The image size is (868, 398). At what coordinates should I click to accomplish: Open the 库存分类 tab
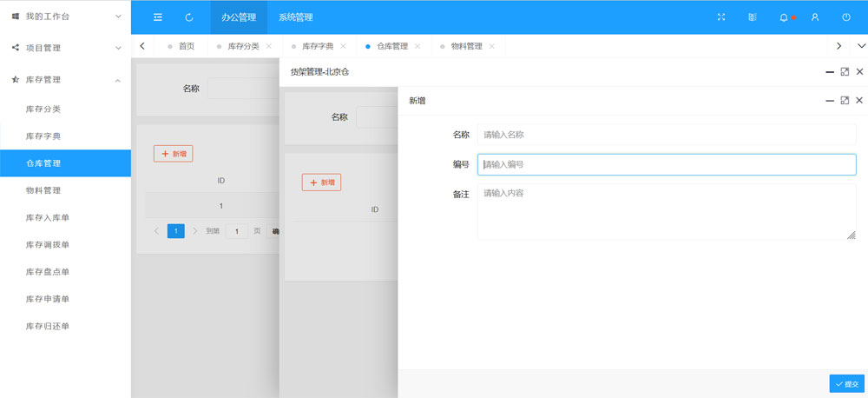[244, 46]
